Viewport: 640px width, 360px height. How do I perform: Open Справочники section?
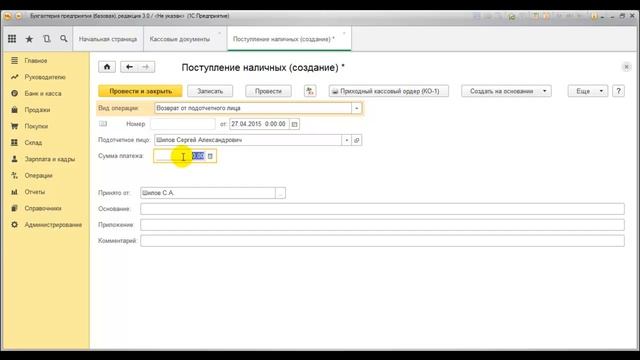43,208
